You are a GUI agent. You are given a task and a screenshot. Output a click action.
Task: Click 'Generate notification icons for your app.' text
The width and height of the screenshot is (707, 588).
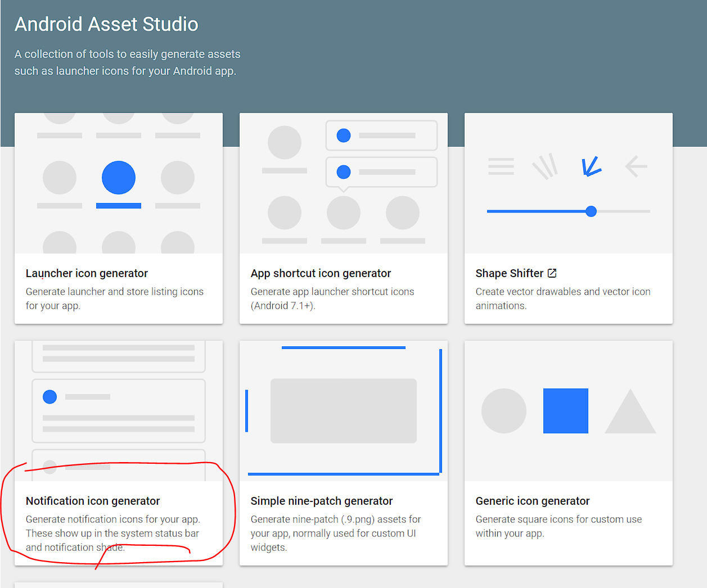pos(113,519)
